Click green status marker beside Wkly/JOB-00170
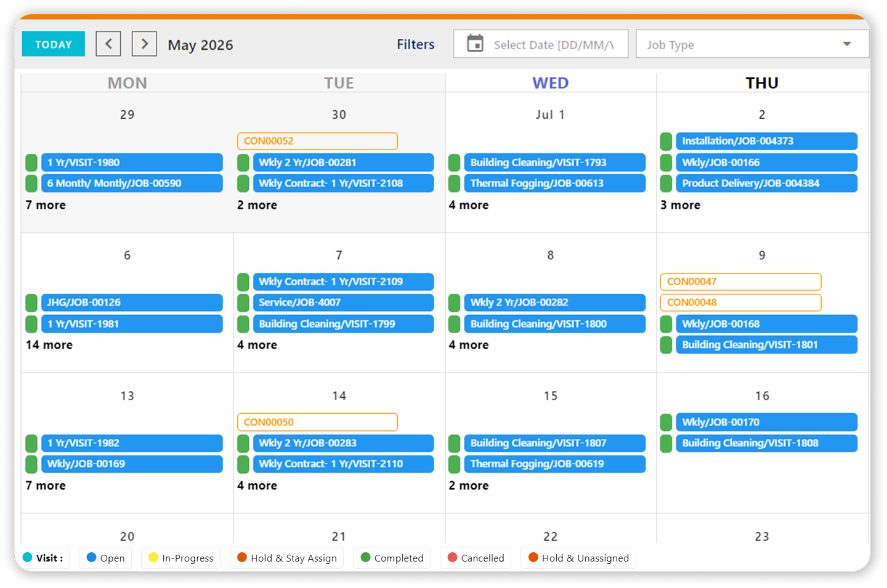Image resolution: width=887 pixels, height=588 pixels. click(666, 422)
